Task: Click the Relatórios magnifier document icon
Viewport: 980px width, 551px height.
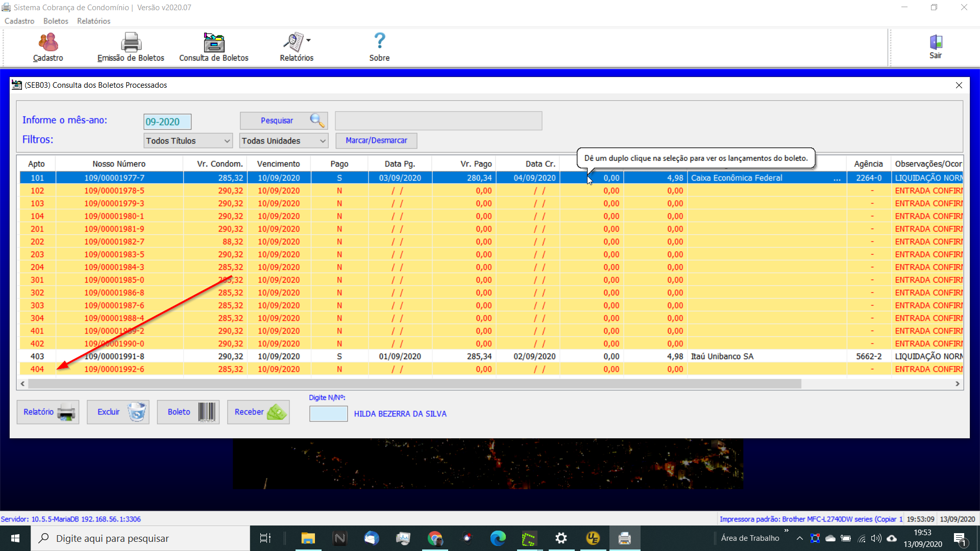Action: [x=293, y=42]
